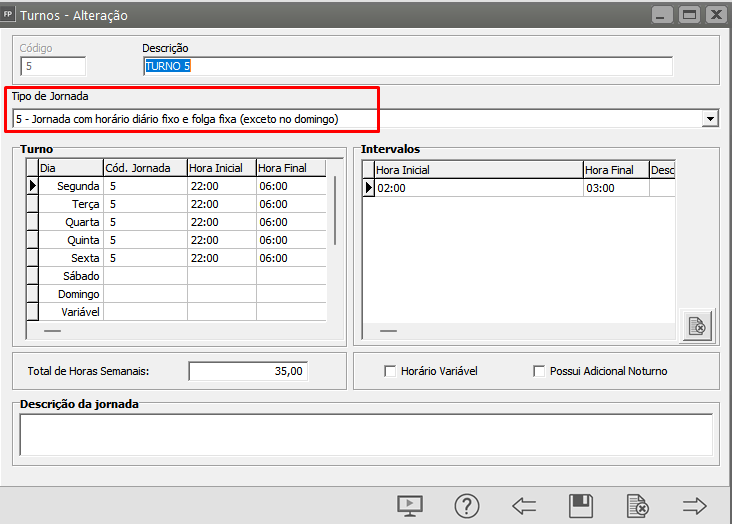The image size is (732, 524).
Task: Enable the Horário Variável checkbox
Action: point(391,371)
